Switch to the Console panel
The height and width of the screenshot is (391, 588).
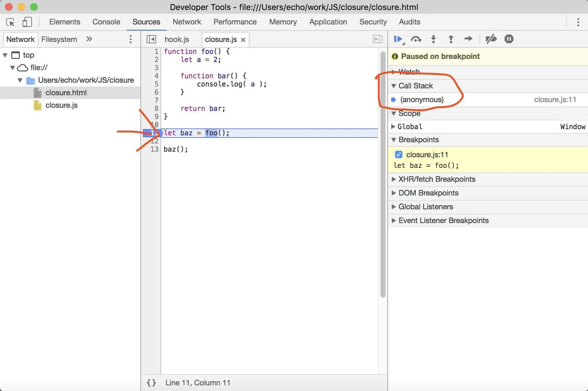(106, 22)
